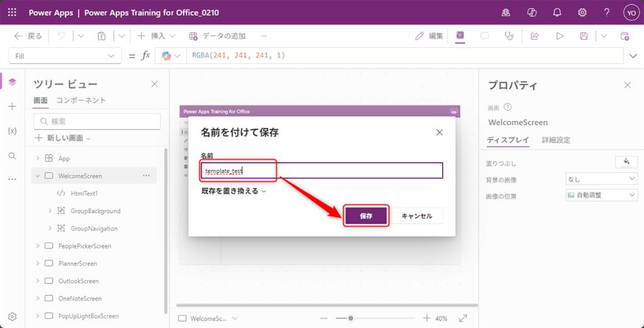Image resolution: width=644 pixels, height=328 pixels.
Task: Open search icon in left sidebar
Action: click(13, 156)
